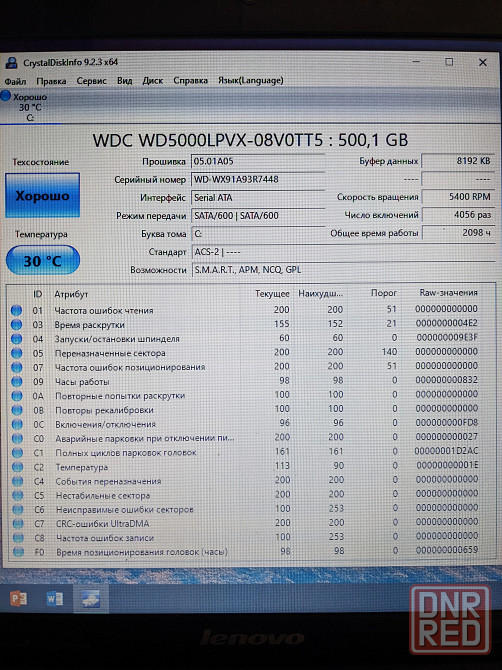Click status icon for Включения/отключения
This screenshot has width=502, height=670.
pyautogui.click(x=17, y=424)
